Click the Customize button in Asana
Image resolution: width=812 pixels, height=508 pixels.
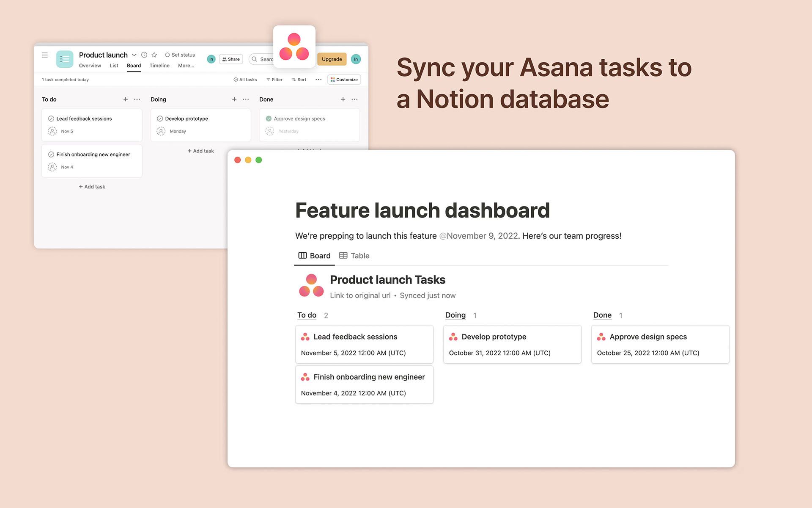click(344, 80)
